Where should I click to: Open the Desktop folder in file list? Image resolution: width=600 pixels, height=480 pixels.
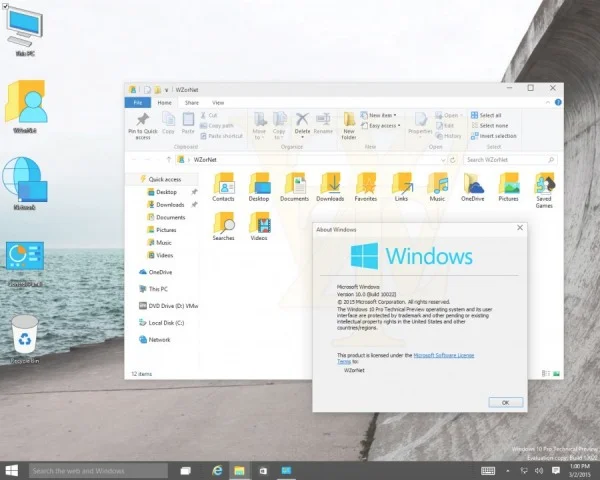point(259,187)
